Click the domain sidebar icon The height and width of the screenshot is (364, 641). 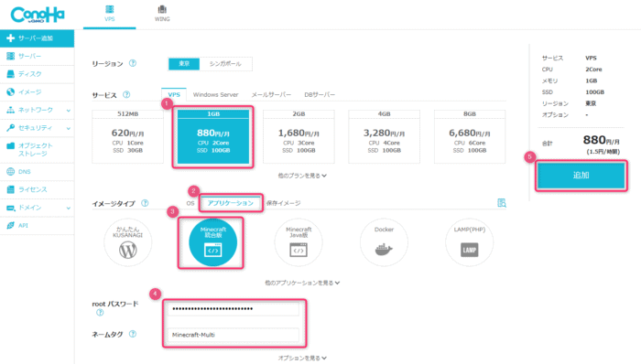tap(11, 208)
